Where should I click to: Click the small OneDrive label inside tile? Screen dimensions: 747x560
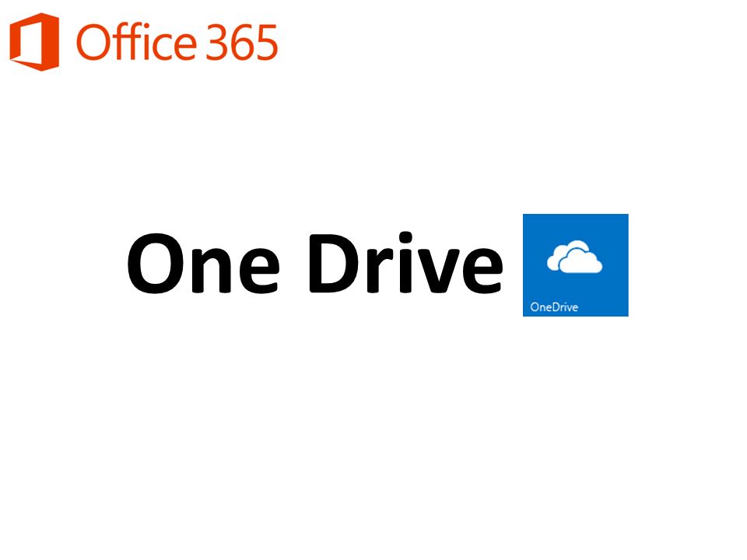554,306
